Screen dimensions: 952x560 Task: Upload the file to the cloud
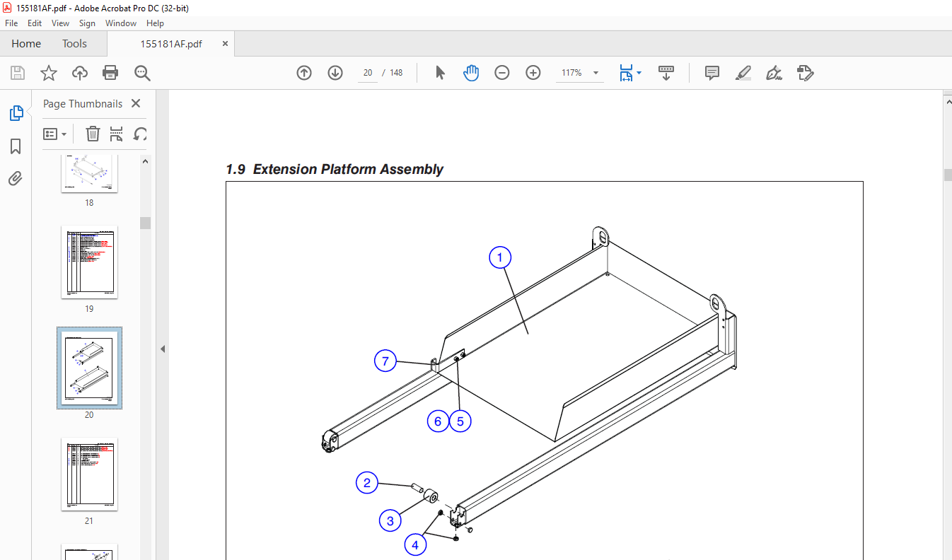coord(80,73)
